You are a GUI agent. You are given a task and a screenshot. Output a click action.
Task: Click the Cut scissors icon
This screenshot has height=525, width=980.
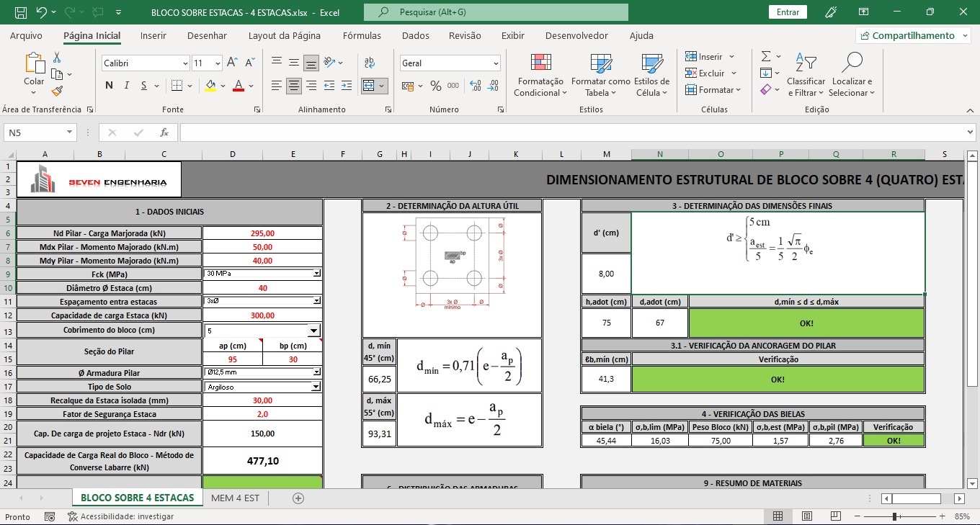click(x=57, y=58)
